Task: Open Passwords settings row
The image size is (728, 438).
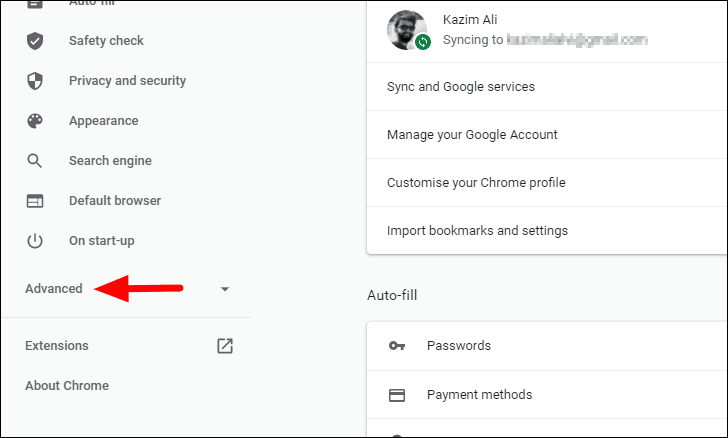Action: pos(547,346)
